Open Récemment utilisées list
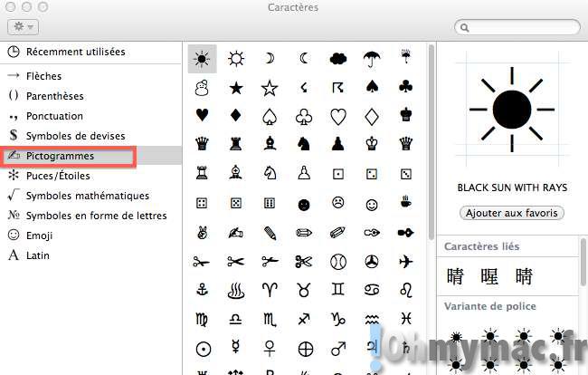The image size is (588, 375). (75, 52)
